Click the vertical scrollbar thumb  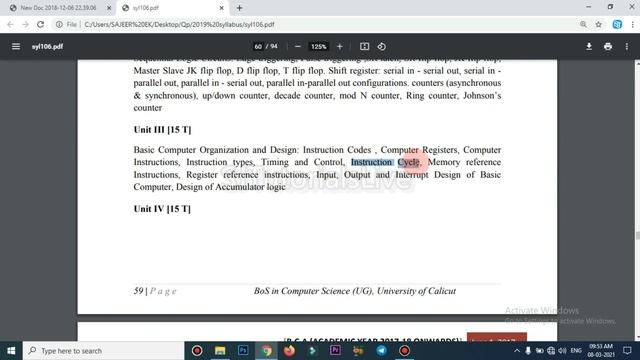pos(637,236)
